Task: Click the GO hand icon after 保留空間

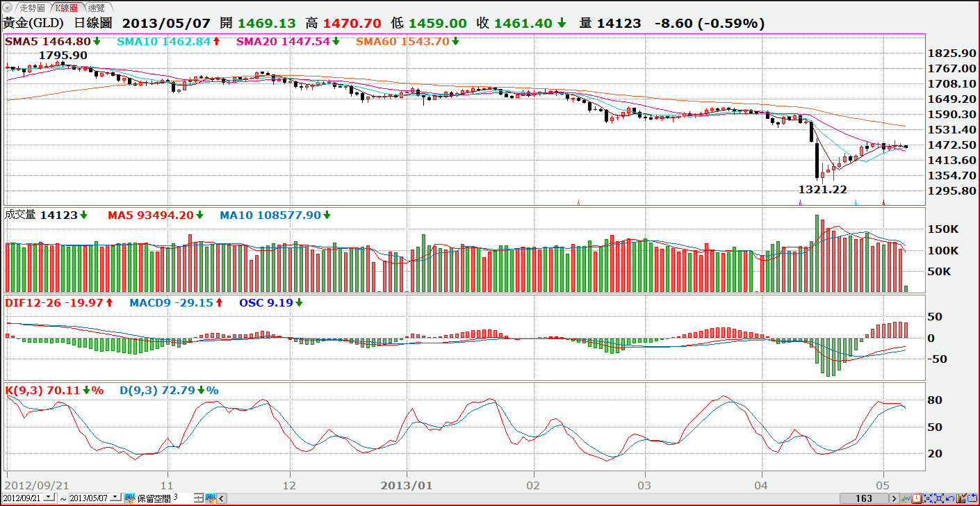Action: click(210, 498)
